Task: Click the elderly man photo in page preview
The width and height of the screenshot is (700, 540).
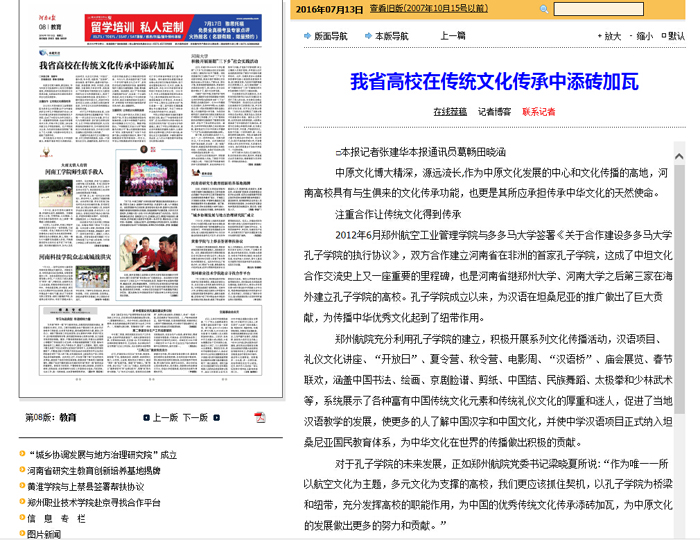Action: click(149, 253)
